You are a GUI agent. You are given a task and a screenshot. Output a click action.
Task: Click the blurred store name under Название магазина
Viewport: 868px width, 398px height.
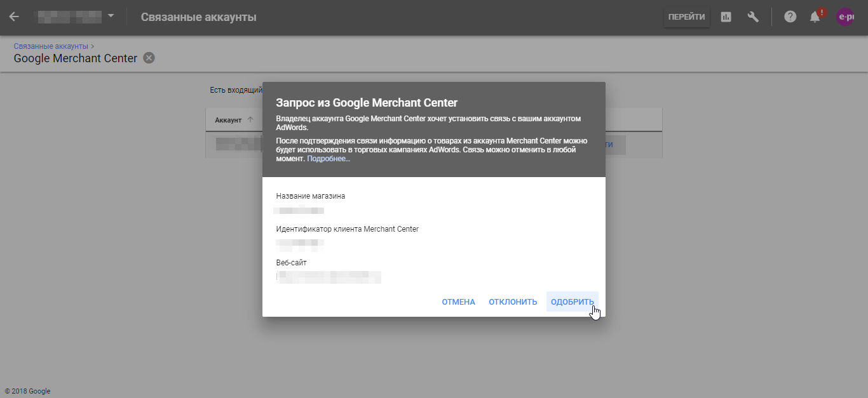pos(300,210)
